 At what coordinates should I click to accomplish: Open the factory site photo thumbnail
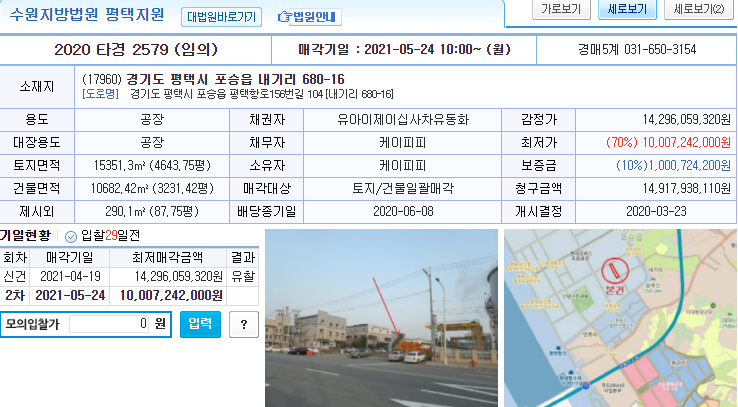coord(381,318)
